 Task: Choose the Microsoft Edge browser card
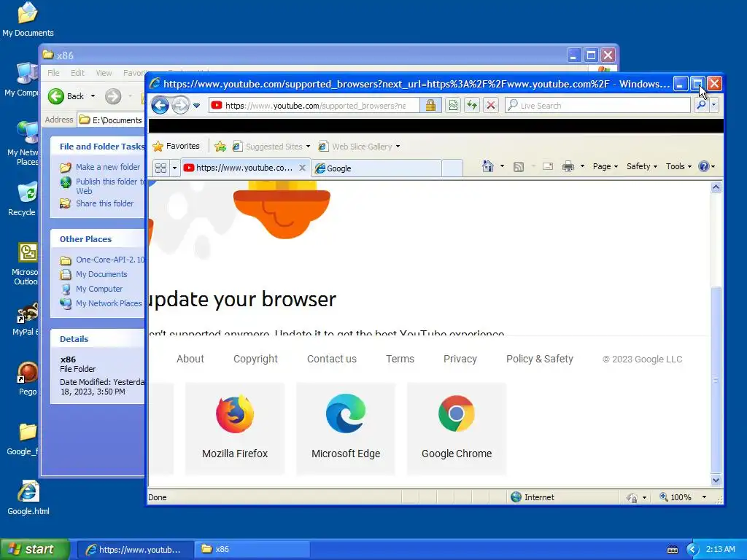pos(346,429)
